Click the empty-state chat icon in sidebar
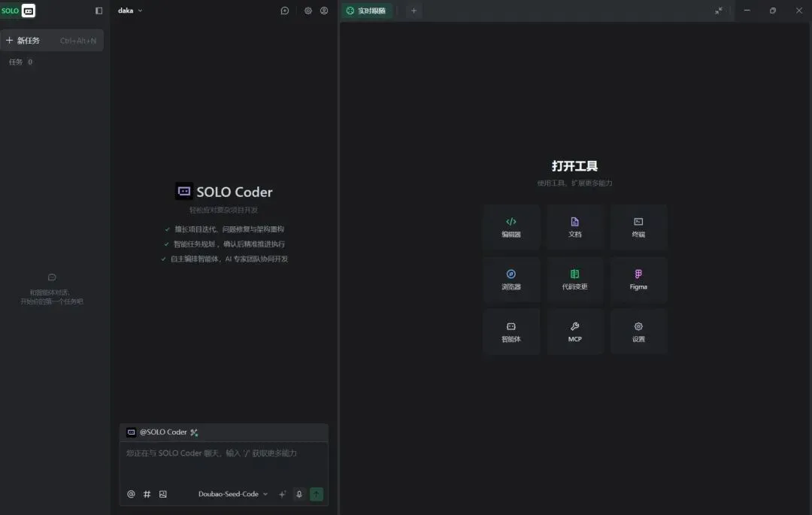The height and width of the screenshot is (515, 812). (x=52, y=277)
